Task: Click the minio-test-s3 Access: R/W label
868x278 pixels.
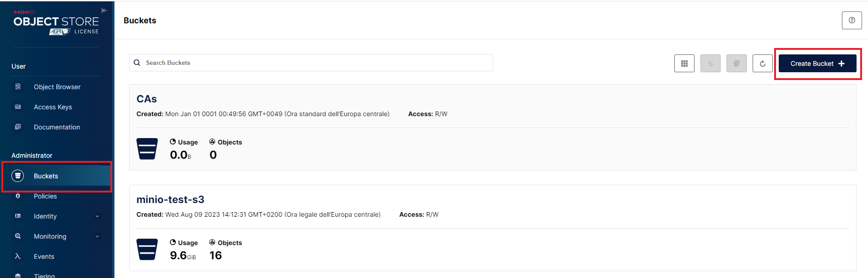Action: click(x=419, y=214)
